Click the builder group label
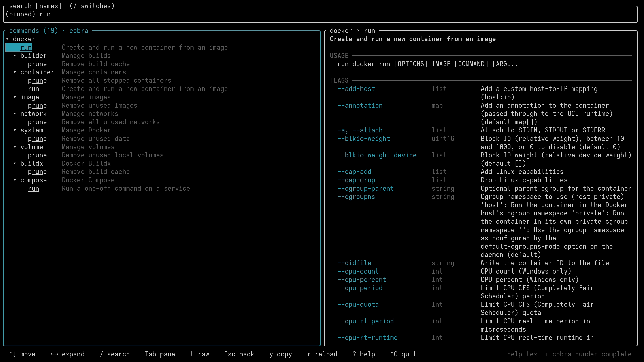The image size is (644, 362). tap(33, 56)
